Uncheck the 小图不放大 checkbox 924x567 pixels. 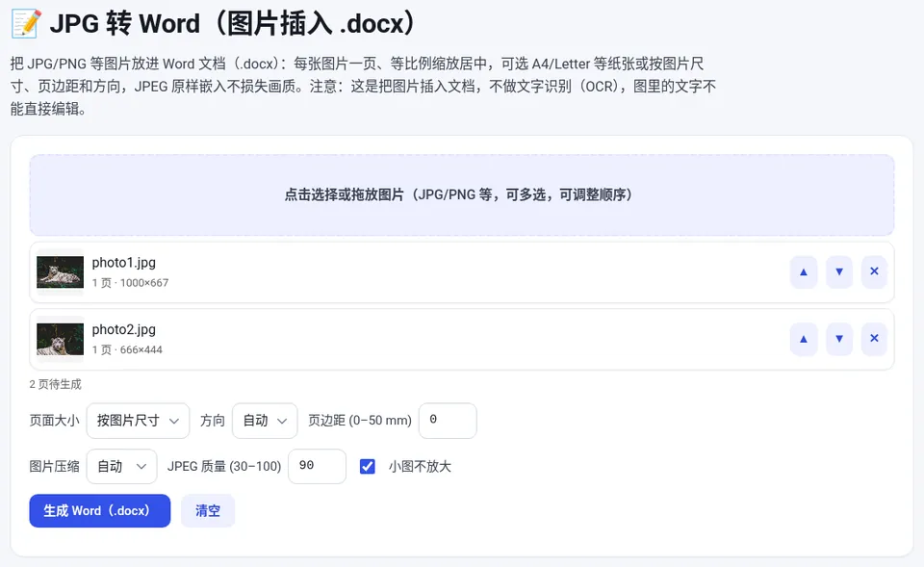coord(367,467)
